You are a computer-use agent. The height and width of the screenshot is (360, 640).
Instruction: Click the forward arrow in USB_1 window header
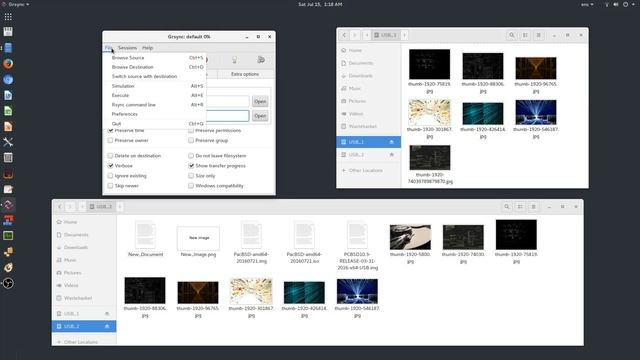click(355, 35)
